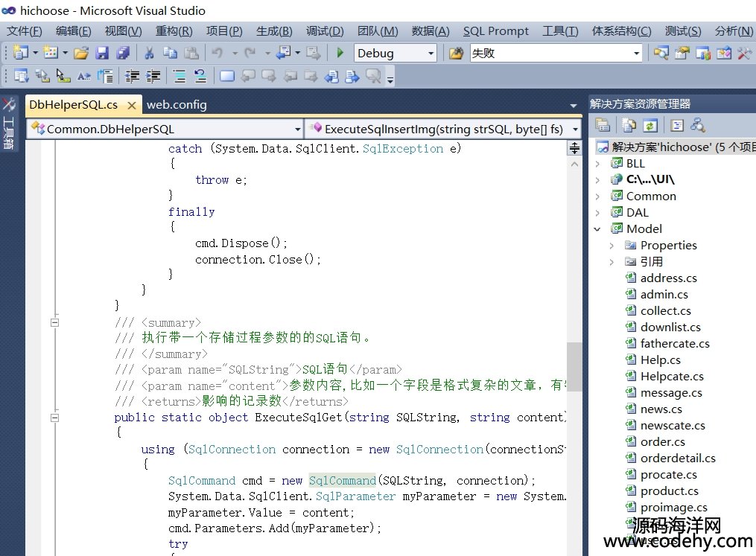Toggle bookmark icon in text editor toolbar
The width and height of the screenshot is (756, 556).
pyautogui.click(x=226, y=76)
